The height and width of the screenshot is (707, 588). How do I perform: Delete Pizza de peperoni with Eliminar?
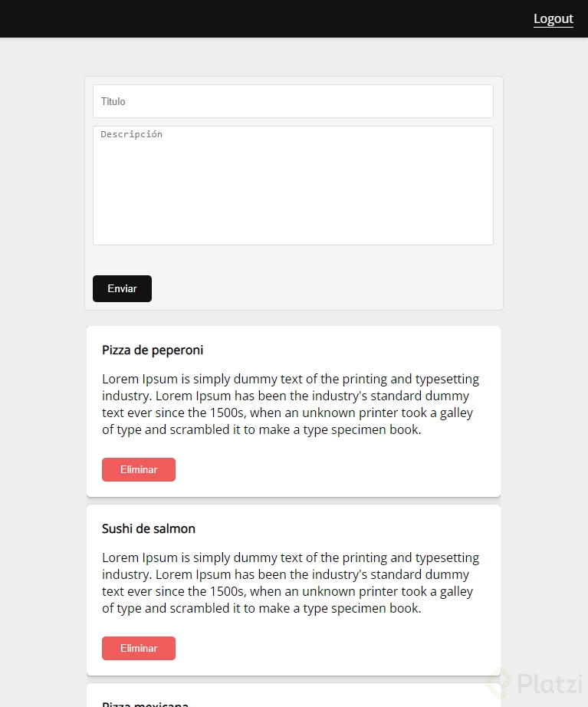click(139, 469)
